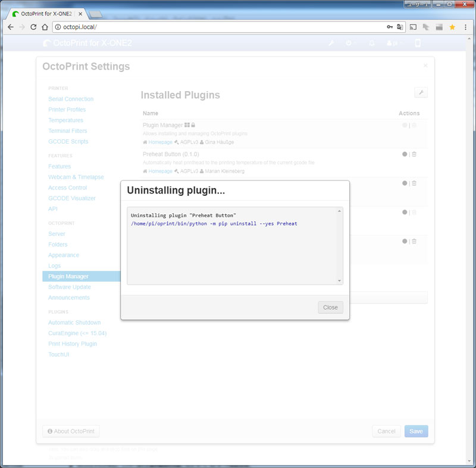Toggle the third plugin row enable circle
This screenshot has height=468, width=476.
pyautogui.click(x=405, y=183)
